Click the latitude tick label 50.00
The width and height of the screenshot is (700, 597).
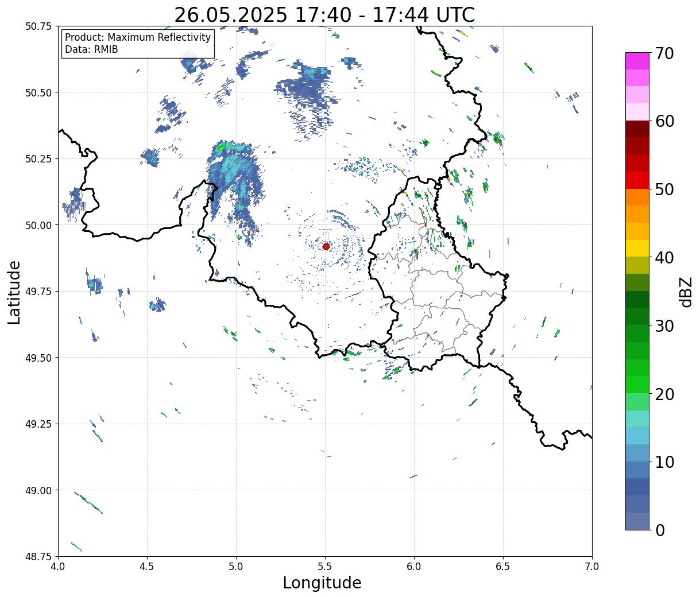[38, 225]
